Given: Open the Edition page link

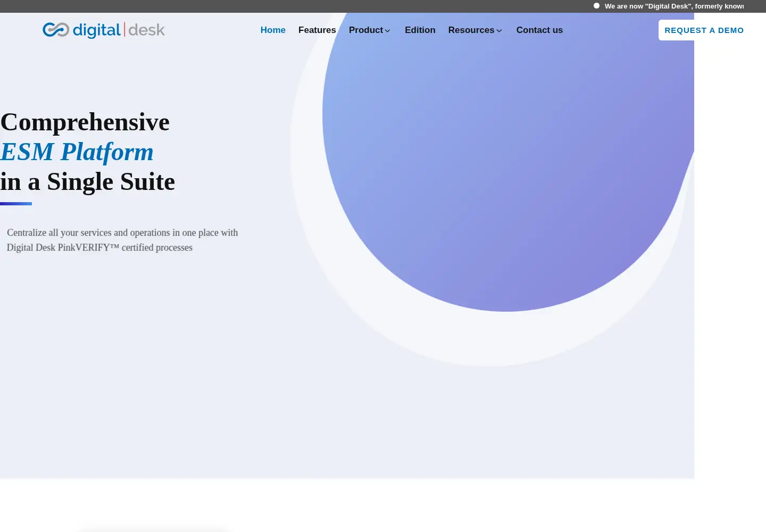Looking at the screenshot, I should (x=420, y=30).
